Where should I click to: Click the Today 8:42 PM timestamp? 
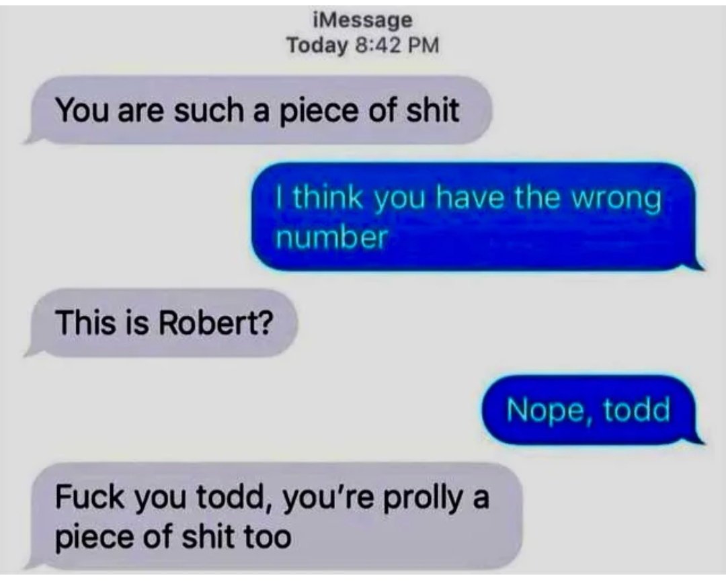[x=362, y=46]
